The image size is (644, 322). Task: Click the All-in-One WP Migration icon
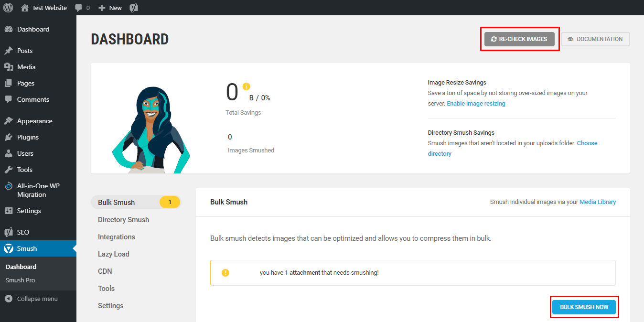[x=9, y=186]
